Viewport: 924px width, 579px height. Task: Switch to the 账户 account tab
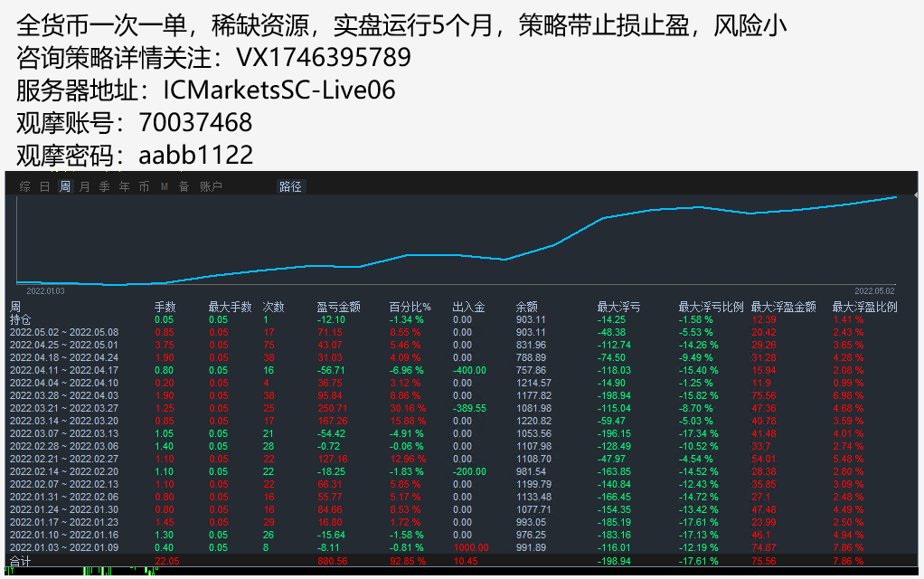pyautogui.click(x=211, y=187)
